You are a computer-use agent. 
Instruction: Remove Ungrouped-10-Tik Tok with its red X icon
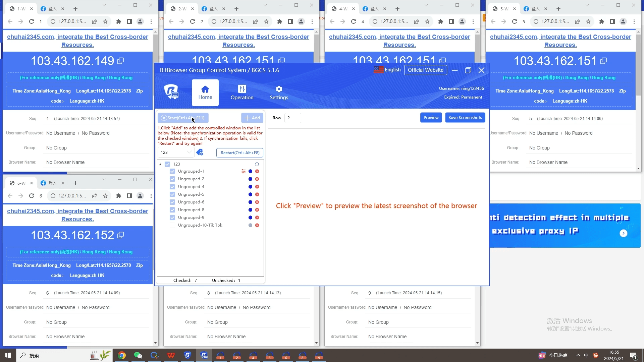tap(257, 225)
